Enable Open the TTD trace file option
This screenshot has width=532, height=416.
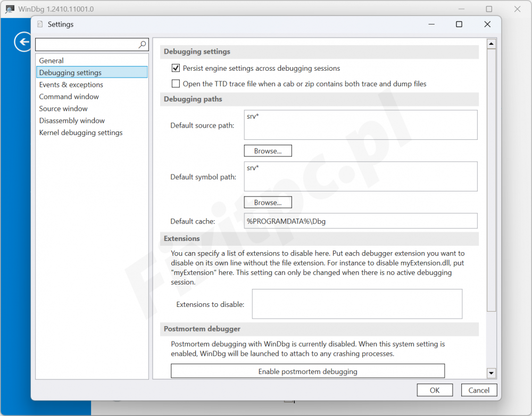click(x=176, y=84)
